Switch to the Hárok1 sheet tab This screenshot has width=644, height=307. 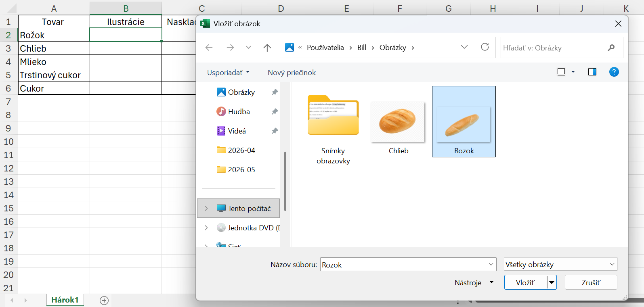(x=65, y=300)
